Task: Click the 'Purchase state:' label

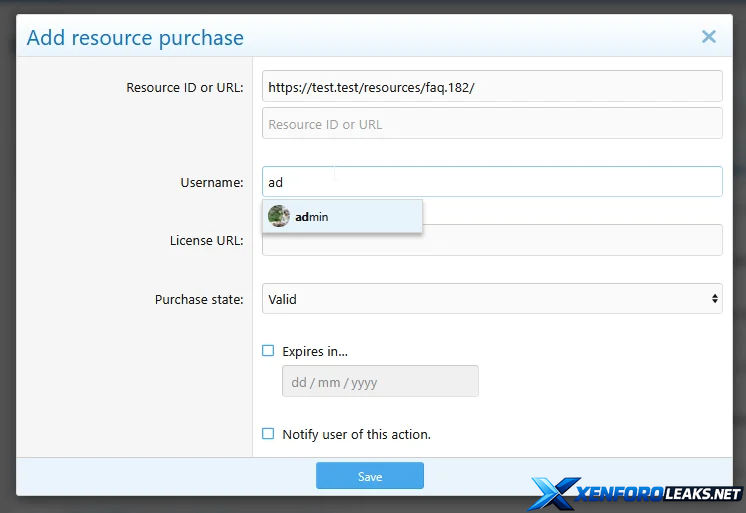Action: (198, 299)
